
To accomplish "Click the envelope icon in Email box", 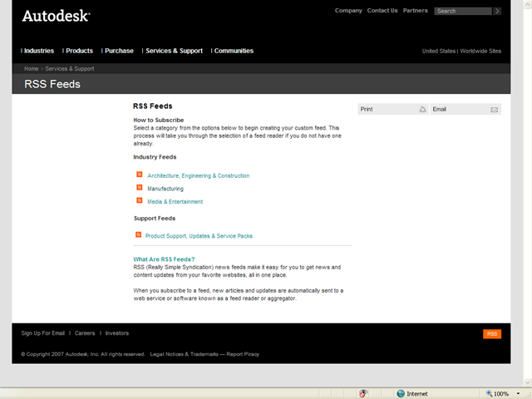I will 494,110.
